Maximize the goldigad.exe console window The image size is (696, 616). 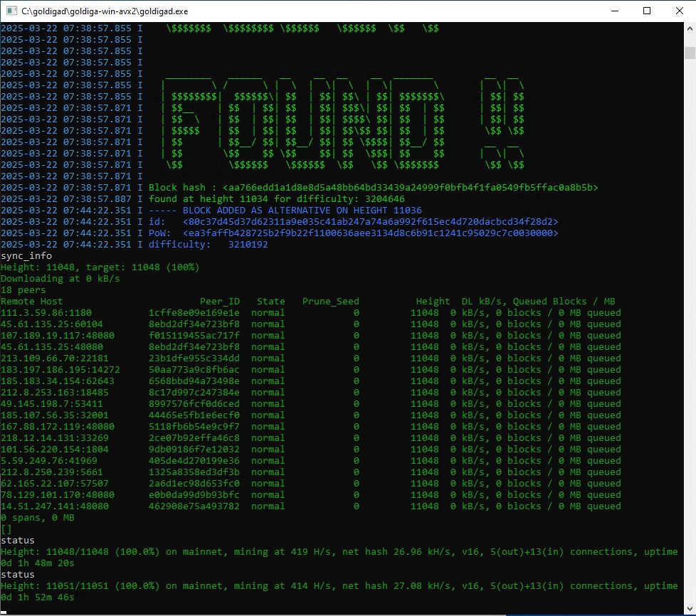(647, 11)
